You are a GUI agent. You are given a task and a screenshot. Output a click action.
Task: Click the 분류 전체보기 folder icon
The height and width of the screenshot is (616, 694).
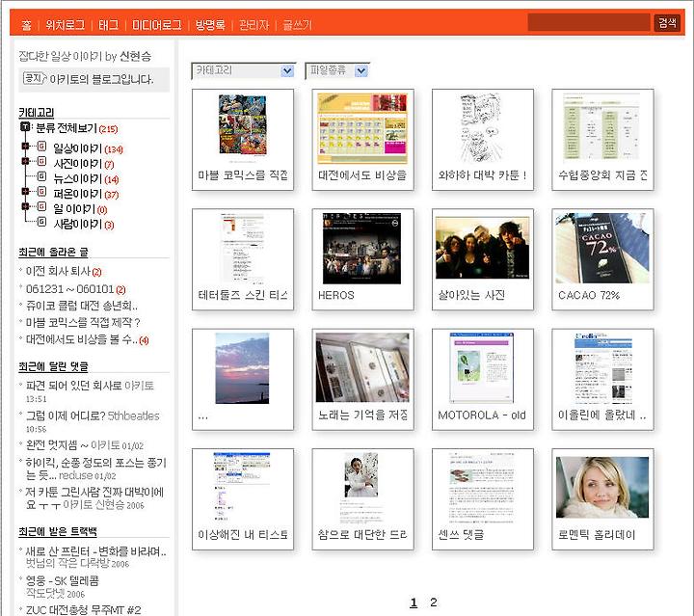click(x=25, y=127)
